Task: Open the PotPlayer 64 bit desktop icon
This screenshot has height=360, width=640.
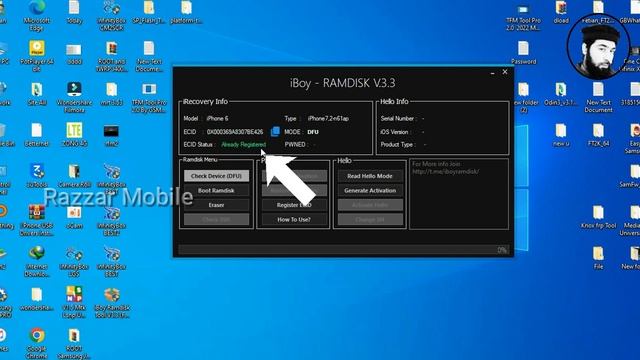Action: tap(37, 56)
